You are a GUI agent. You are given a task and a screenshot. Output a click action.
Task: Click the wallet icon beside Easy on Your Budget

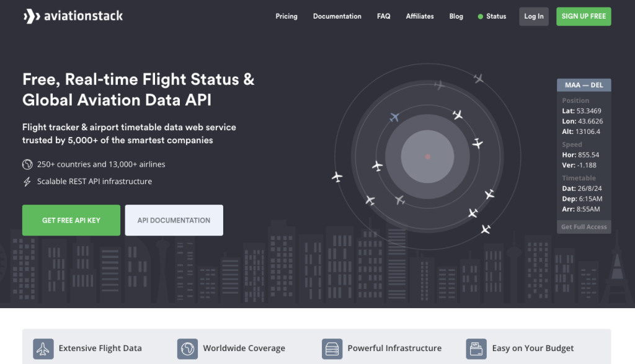pos(476,348)
